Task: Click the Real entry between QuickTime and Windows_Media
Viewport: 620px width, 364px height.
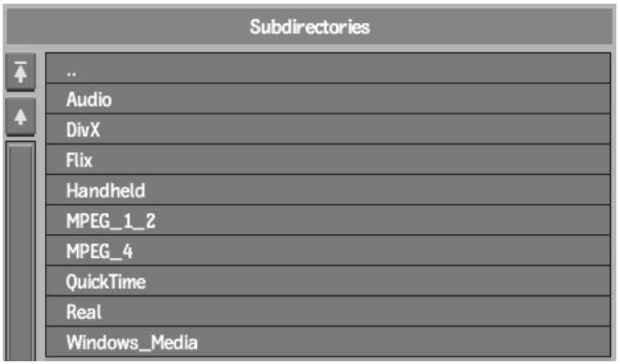Action: pos(328,312)
